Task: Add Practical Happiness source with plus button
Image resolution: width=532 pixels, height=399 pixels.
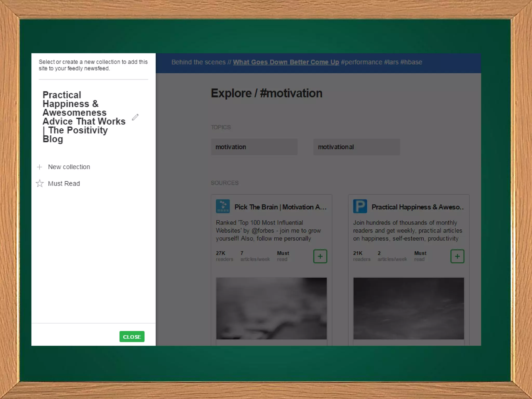Action: (457, 256)
